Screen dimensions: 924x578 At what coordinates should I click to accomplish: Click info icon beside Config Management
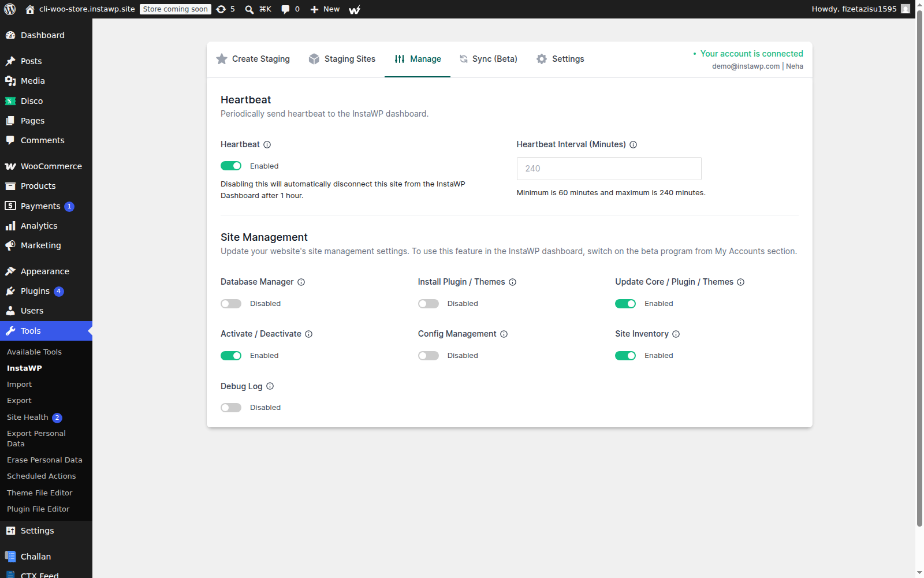point(504,334)
